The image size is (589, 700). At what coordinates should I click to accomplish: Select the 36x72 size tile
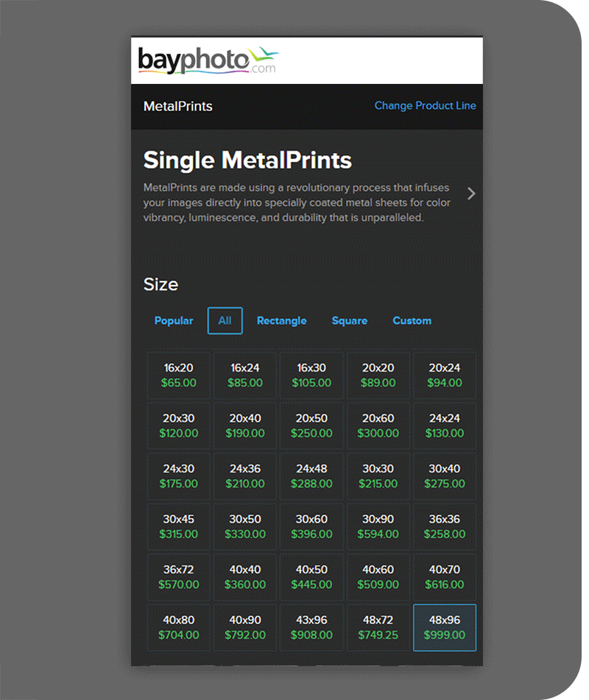click(x=178, y=577)
